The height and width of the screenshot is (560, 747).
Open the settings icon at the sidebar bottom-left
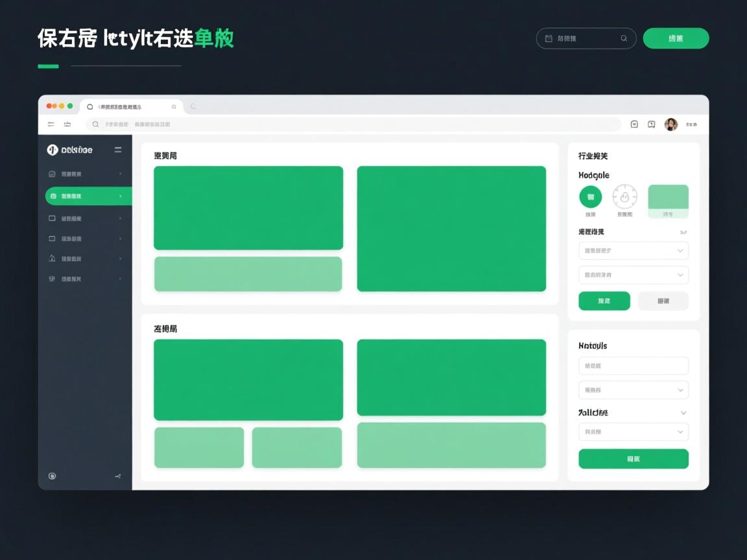(x=53, y=476)
